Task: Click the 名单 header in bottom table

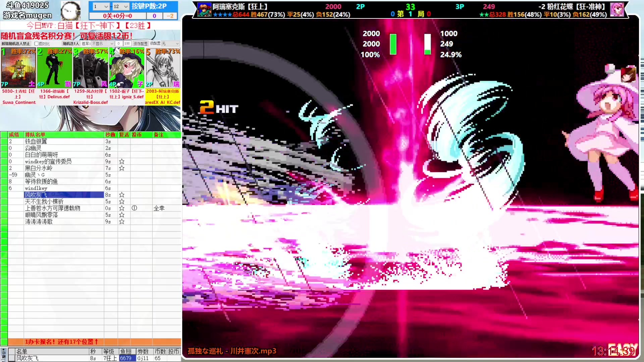Action: (52, 352)
